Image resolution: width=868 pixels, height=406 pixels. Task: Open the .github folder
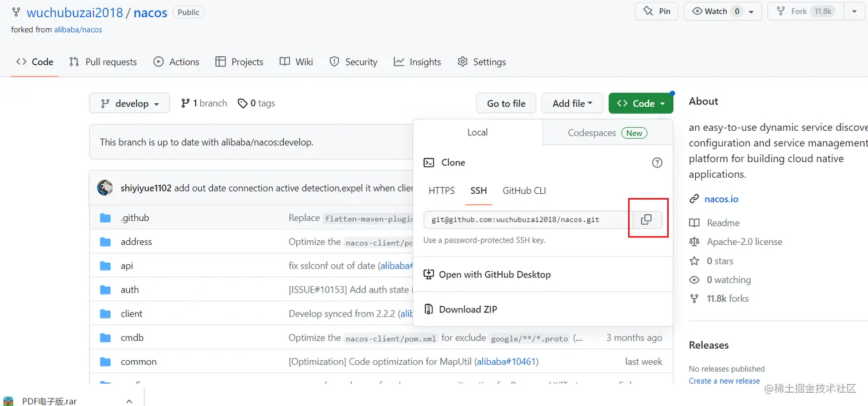pyautogui.click(x=135, y=218)
